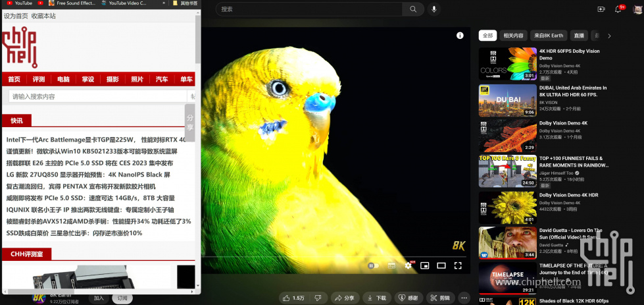Toggle the autoplay switch in player
The width and height of the screenshot is (644, 305).
coord(373,265)
